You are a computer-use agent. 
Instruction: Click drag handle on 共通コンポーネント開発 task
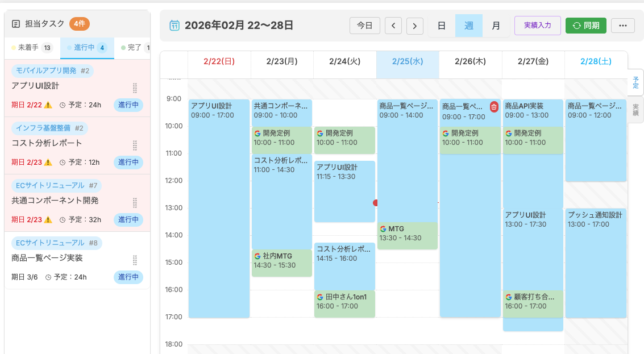point(135,203)
